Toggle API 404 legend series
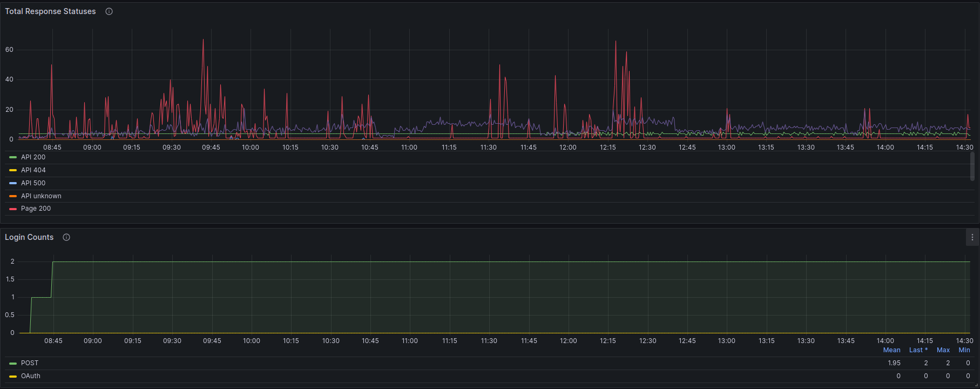 click(33, 170)
